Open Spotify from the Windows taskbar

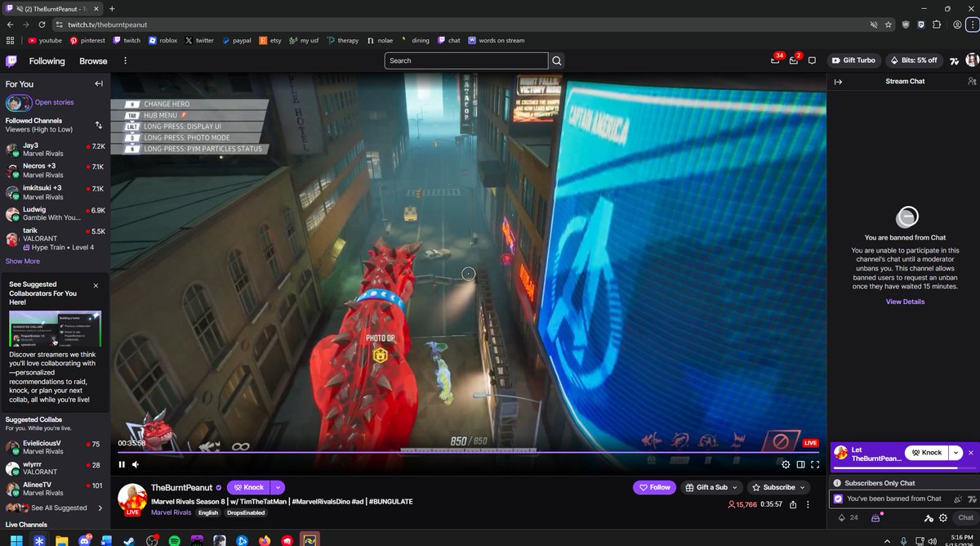(174, 540)
